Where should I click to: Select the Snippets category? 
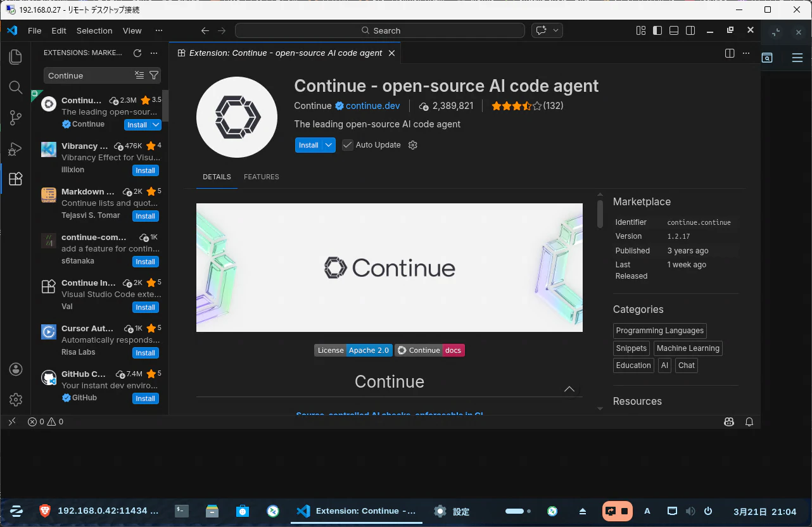coord(631,348)
